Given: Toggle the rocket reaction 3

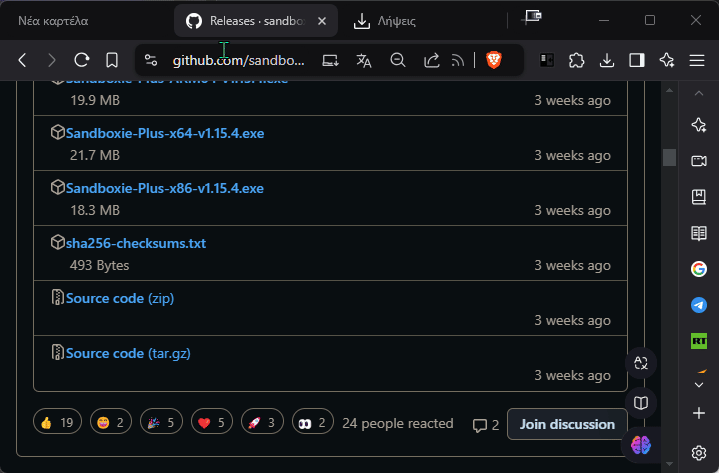Looking at the screenshot, I should pos(262,422).
